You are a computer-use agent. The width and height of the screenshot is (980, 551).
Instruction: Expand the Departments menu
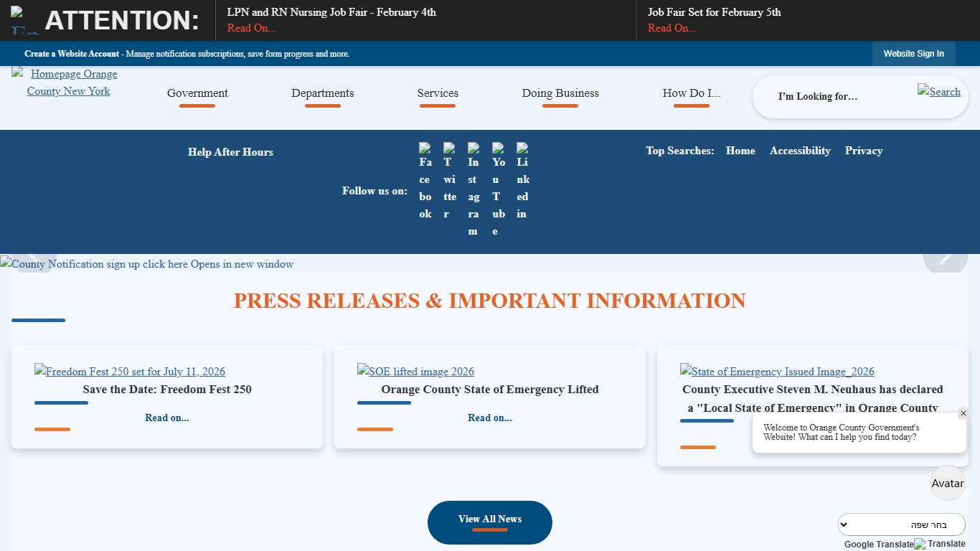(322, 93)
